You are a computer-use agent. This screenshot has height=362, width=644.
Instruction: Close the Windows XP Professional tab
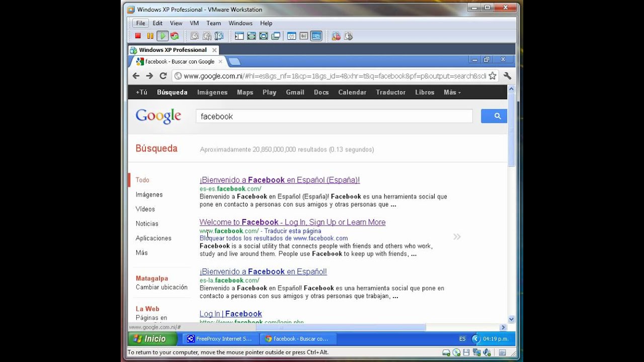pos(214,50)
